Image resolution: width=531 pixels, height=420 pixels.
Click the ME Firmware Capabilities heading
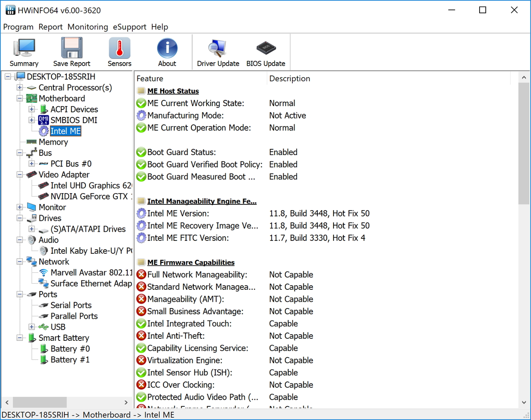(191, 262)
